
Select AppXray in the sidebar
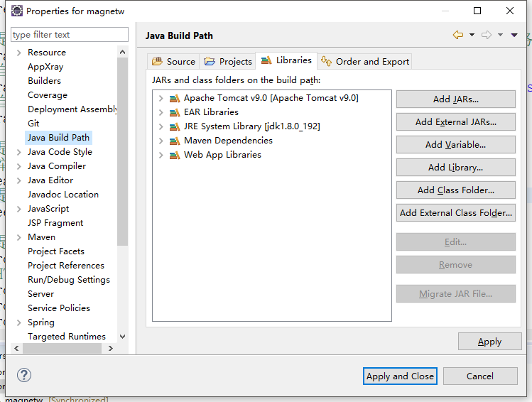45,67
